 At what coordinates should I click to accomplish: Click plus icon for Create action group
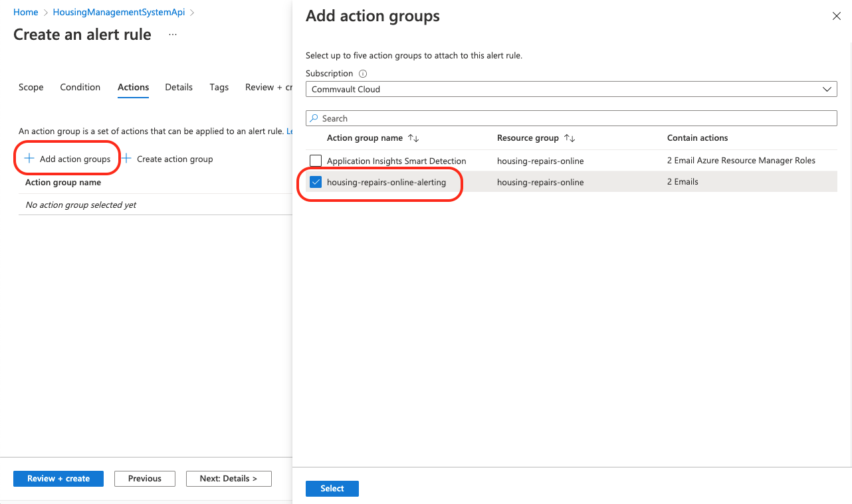coord(126,159)
